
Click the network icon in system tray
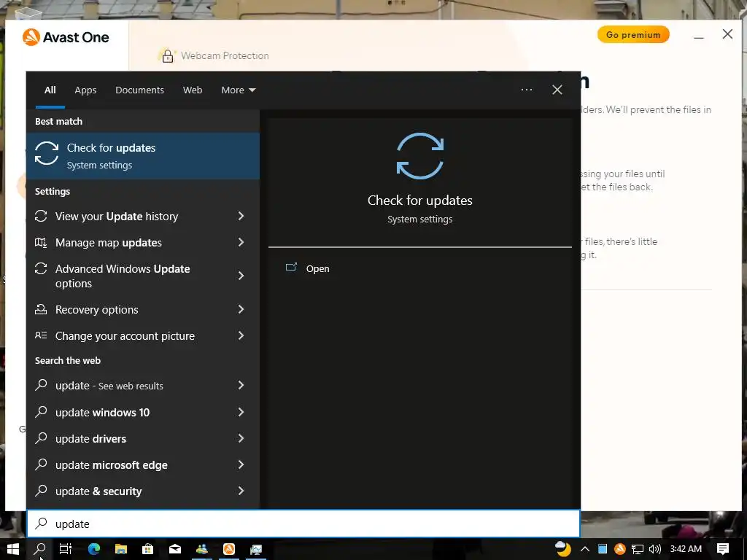(x=638, y=549)
